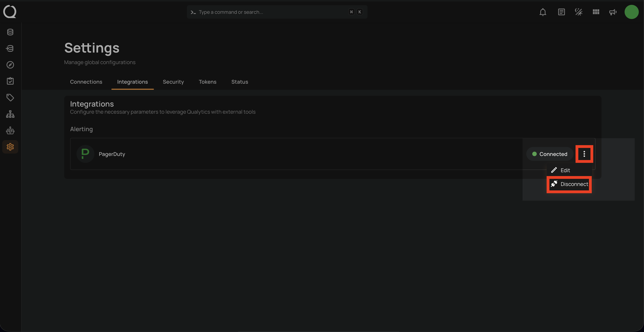Viewport: 644px width, 332px height.
Task: Click the green user avatar
Action: click(631, 12)
